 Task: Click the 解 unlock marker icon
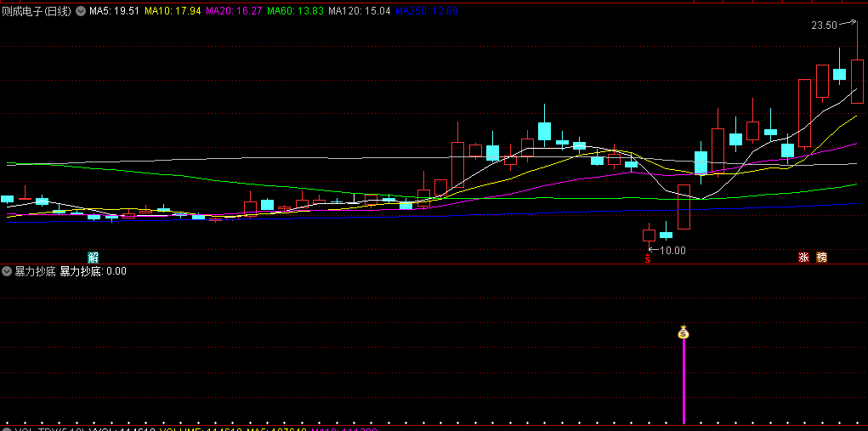[93, 258]
